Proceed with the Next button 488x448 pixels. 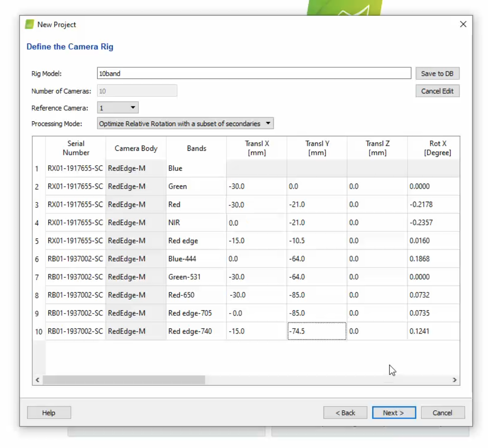click(394, 413)
